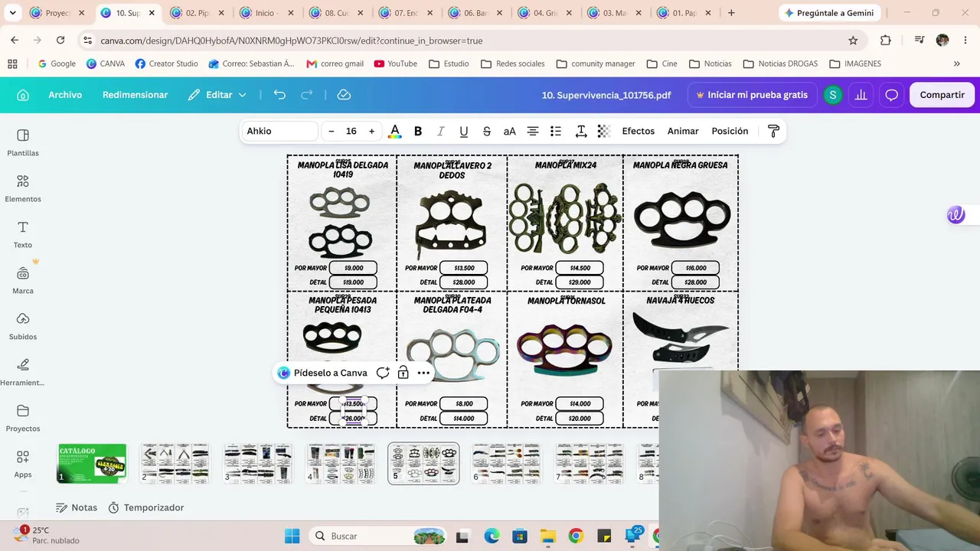Check cloud save status icon
This screenshot has width=980, height=551.
pyautogui.click(x=344, y=95)
